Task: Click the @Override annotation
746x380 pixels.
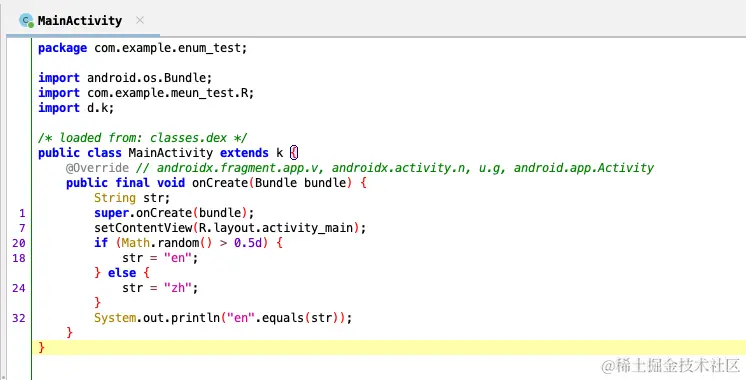Action: click(98, 168)
